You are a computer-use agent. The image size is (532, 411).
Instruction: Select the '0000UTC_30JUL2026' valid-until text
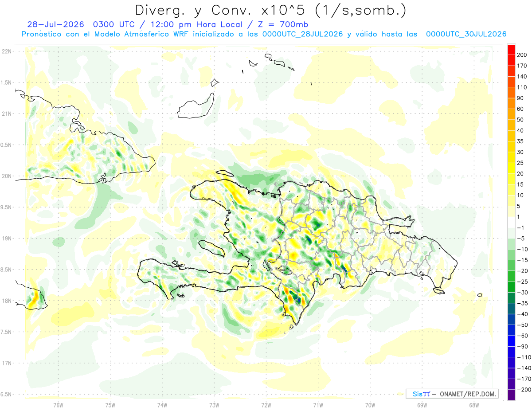point(466,34)
